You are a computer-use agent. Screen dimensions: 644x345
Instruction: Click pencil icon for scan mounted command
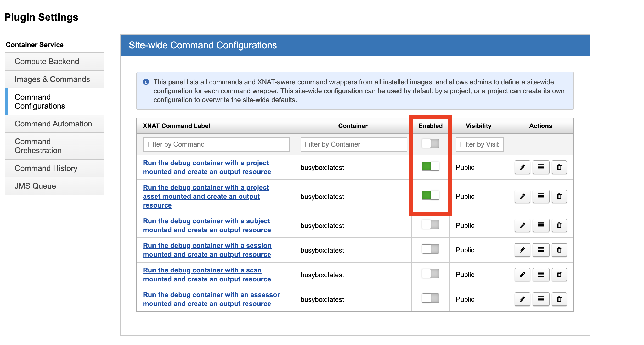[x=522, y=275]
